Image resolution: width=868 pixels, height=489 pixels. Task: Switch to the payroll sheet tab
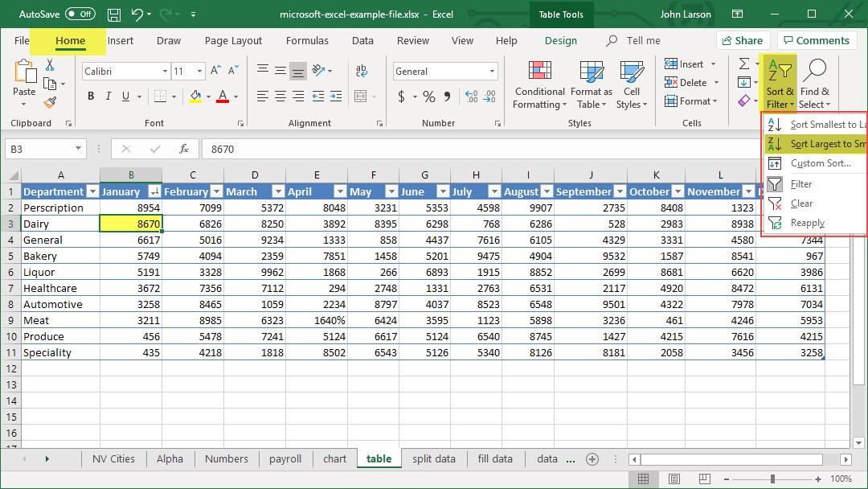coord(285,459)
